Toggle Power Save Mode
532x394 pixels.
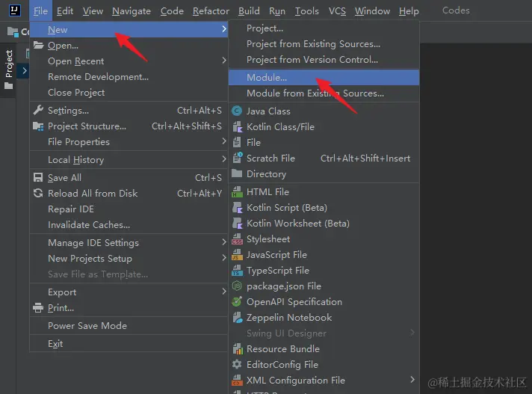click(x=129, y=325)
